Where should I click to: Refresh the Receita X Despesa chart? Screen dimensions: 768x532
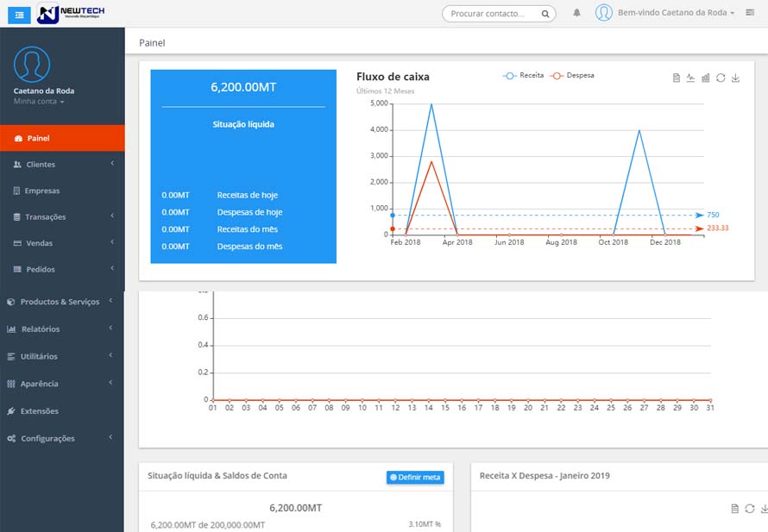(749, 509)
